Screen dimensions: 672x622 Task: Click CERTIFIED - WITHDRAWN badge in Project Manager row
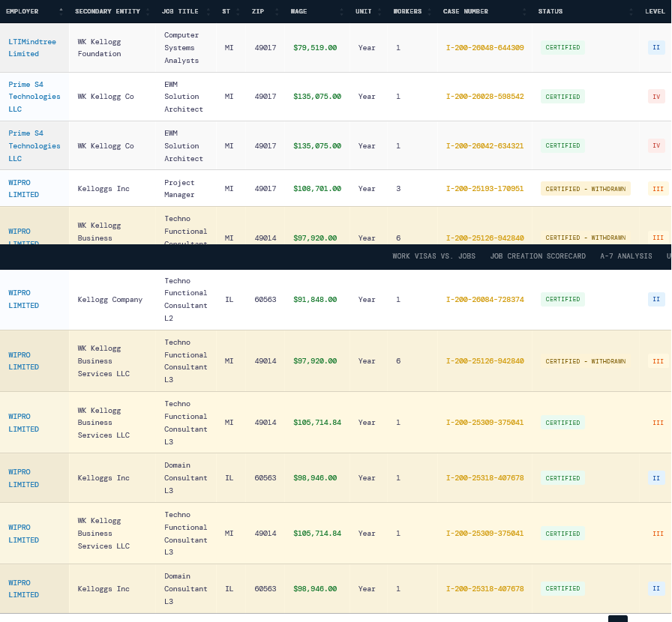(x=586, y=189)
